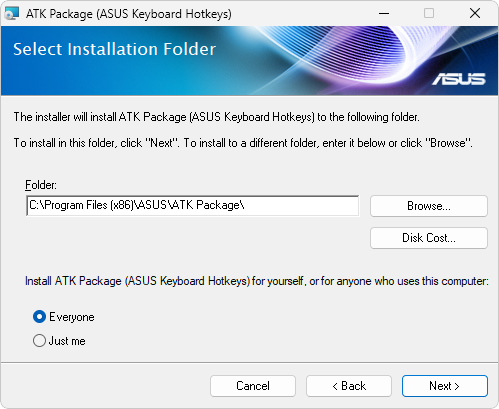Screen dimensions: 499x409
Task: Close the ATK Package installer window
Action: point(475,14)
